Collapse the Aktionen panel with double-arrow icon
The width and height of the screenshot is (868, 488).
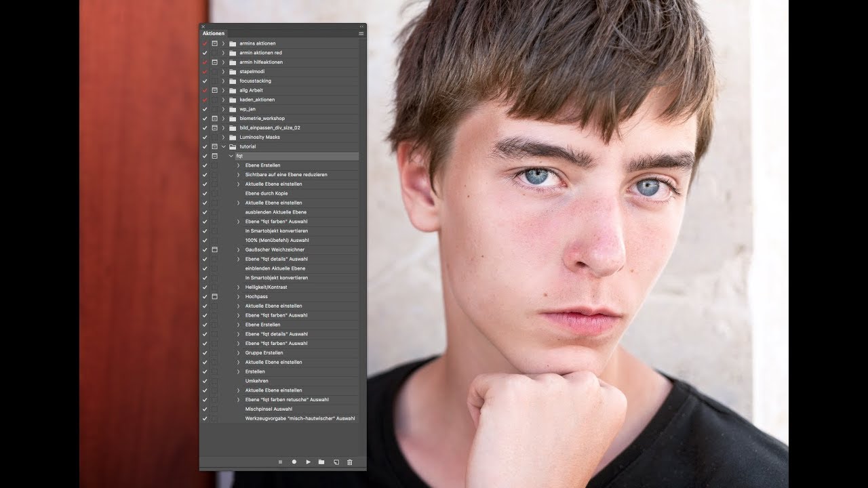[361, 26]
